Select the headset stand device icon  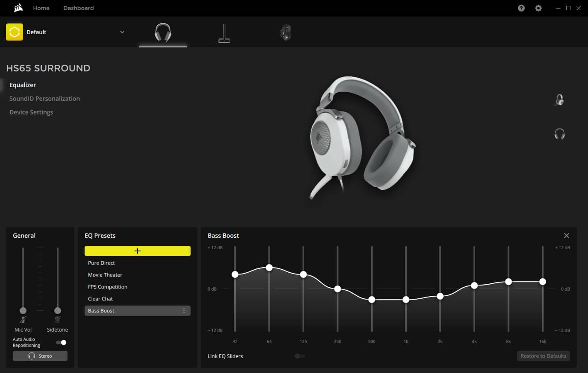[224, 33]
